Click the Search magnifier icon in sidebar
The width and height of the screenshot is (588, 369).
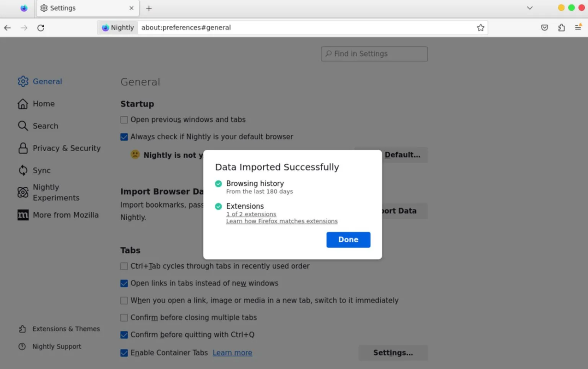(23, 126)
